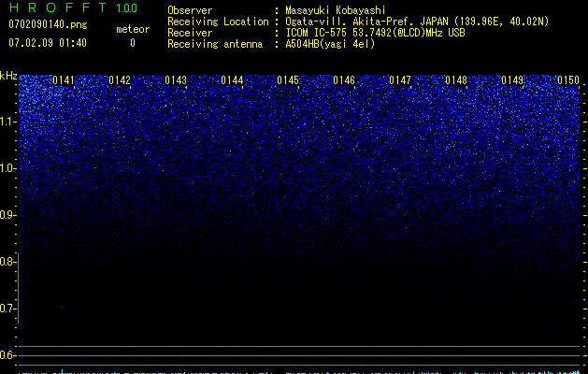Click the Receiving antenna label

tap(215, 44)
